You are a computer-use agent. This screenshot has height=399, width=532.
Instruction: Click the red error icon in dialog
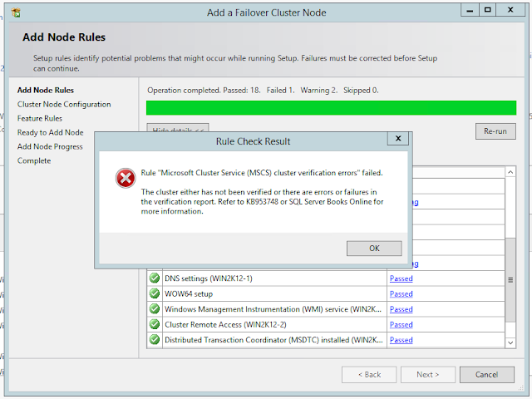[126, 178]
